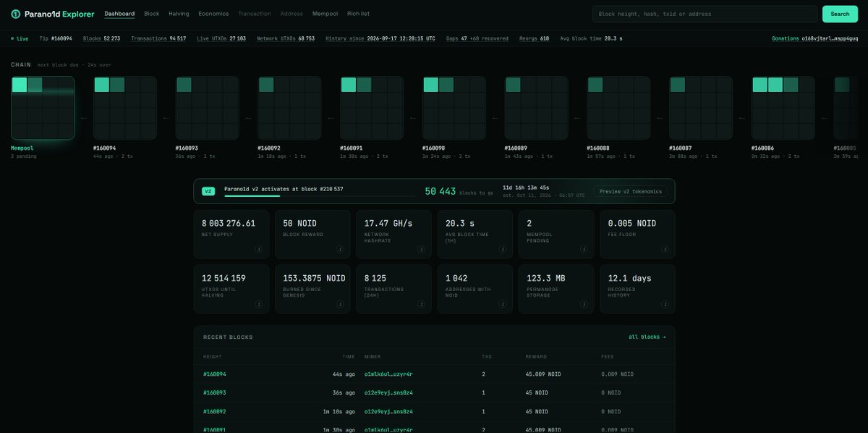Select chain block thumbnail #160089
This screenshot has width=868, height=433.
pos(537,108)
